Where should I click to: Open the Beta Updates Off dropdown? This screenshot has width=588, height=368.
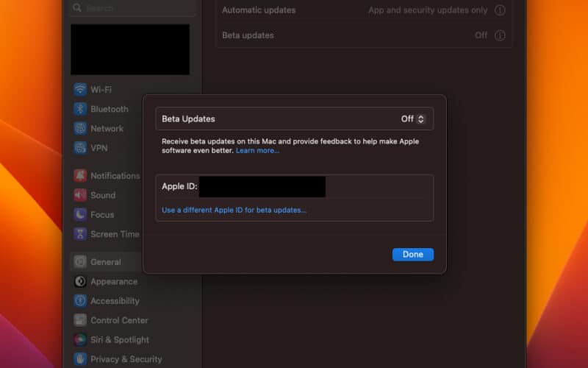(x=413, y=119)
